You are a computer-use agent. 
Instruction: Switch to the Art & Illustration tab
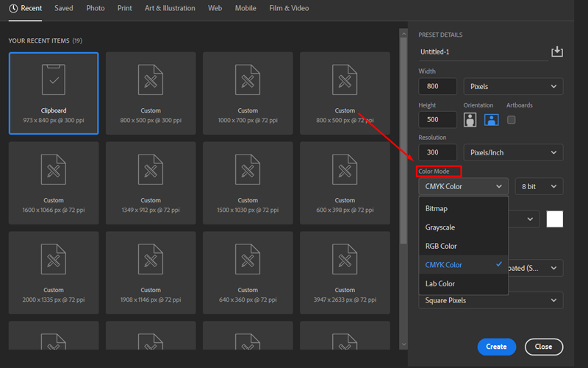[x=170, y=8]
